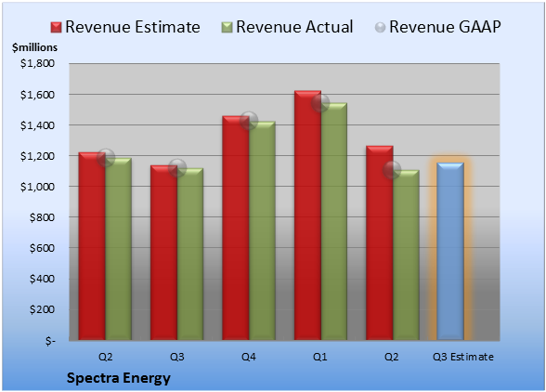Viewport: 546px width, 392px height.
Task: Click the gray Revenue GAAP legend marker
Action: (381, 28)
